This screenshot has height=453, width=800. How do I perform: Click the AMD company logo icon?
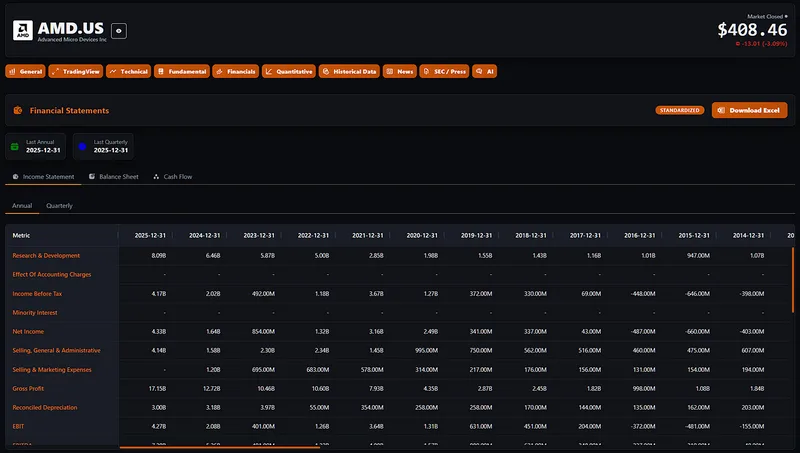point(22,31)
